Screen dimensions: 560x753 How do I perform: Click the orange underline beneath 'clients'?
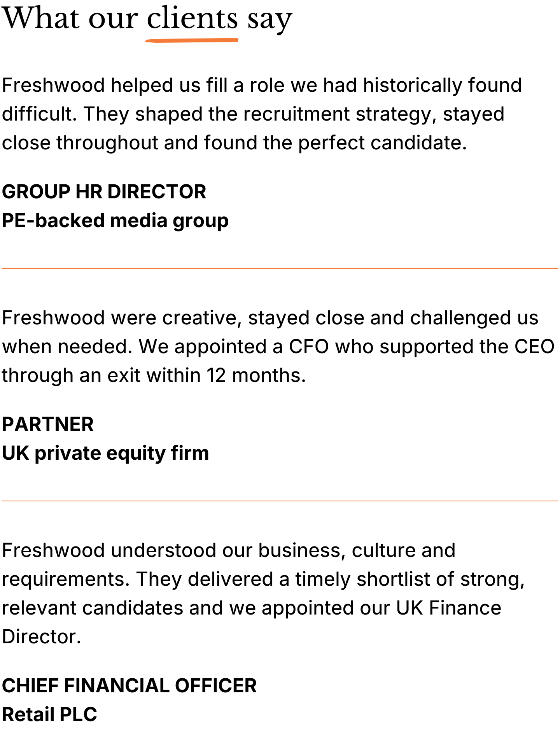point(192,40)
